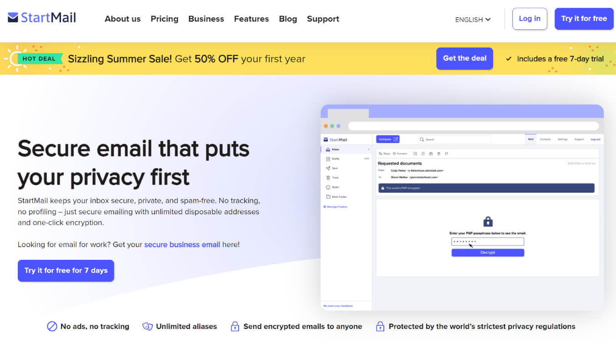
Task: Click the header Try it for free button
Action: point(584,19)
